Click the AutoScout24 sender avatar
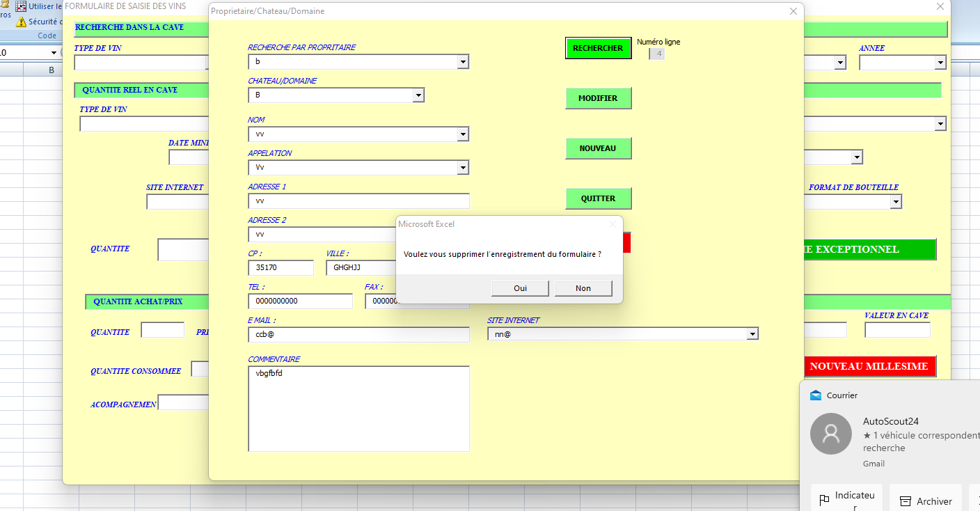This screenshot has height=511, width=980. click(x=831, y=434)
